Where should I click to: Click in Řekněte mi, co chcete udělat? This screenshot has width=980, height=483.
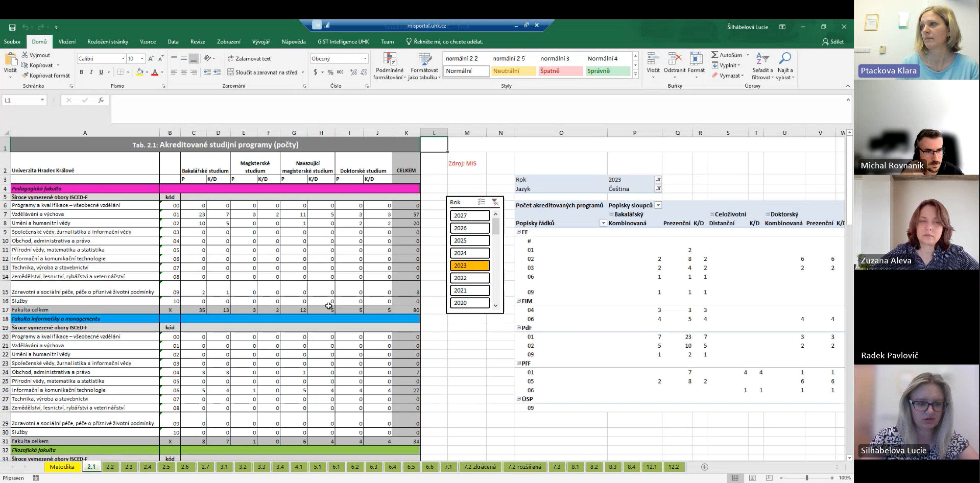(444, 42)
